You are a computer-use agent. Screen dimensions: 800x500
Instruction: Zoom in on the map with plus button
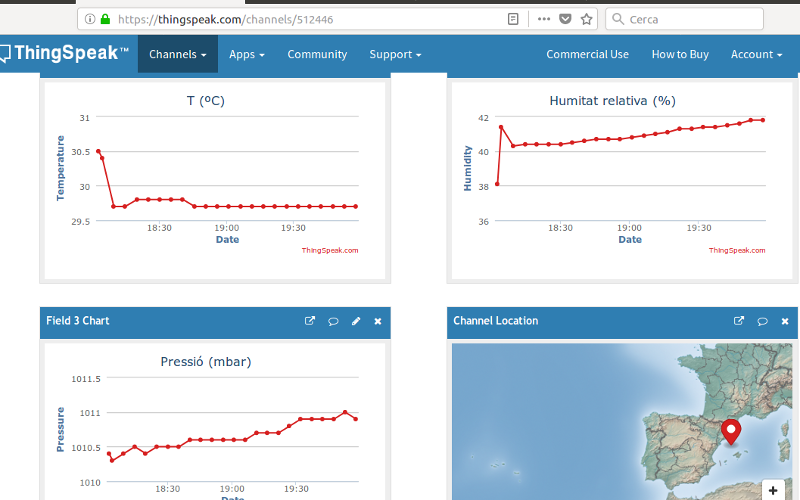772,490
